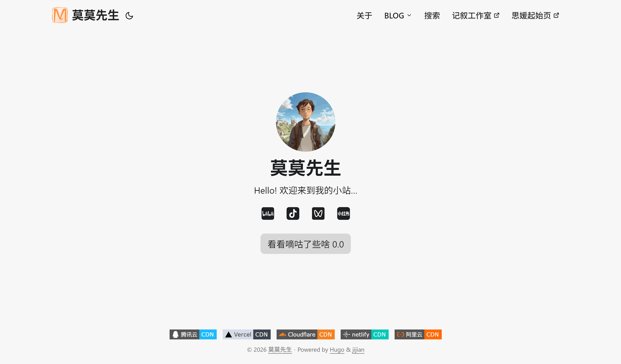Click the Cloudflare CDN badge
The height and width of the screenshot is (364, 621).
305,335
